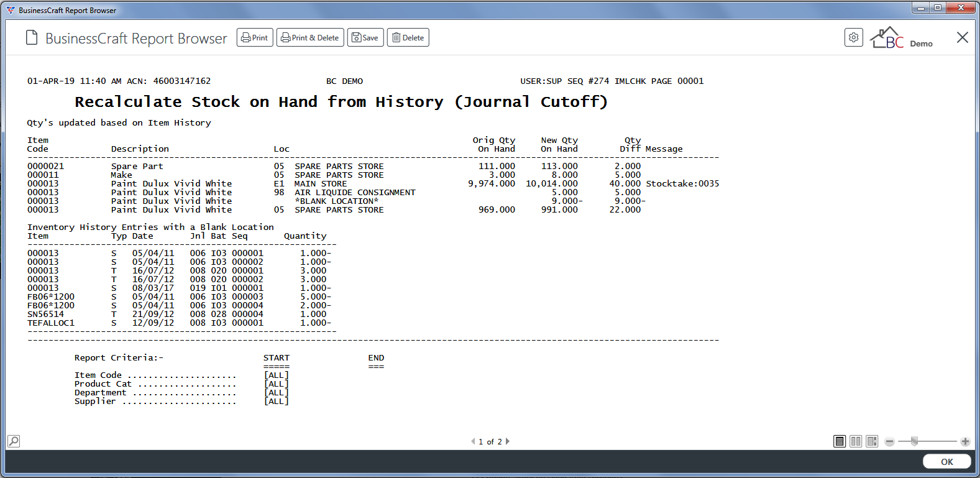Click *BLANK LOCATION* entry

click(336, 201)
